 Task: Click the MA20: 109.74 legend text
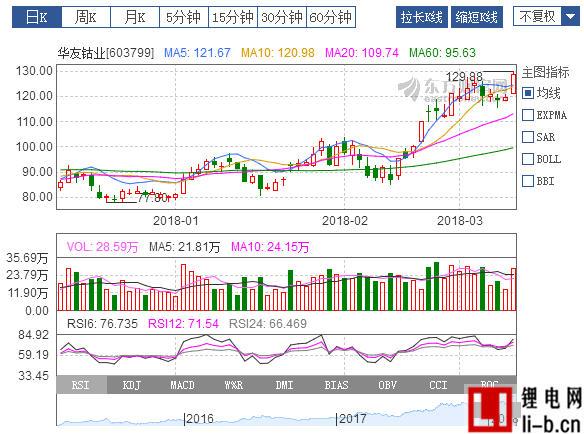(x=362, y=53)
